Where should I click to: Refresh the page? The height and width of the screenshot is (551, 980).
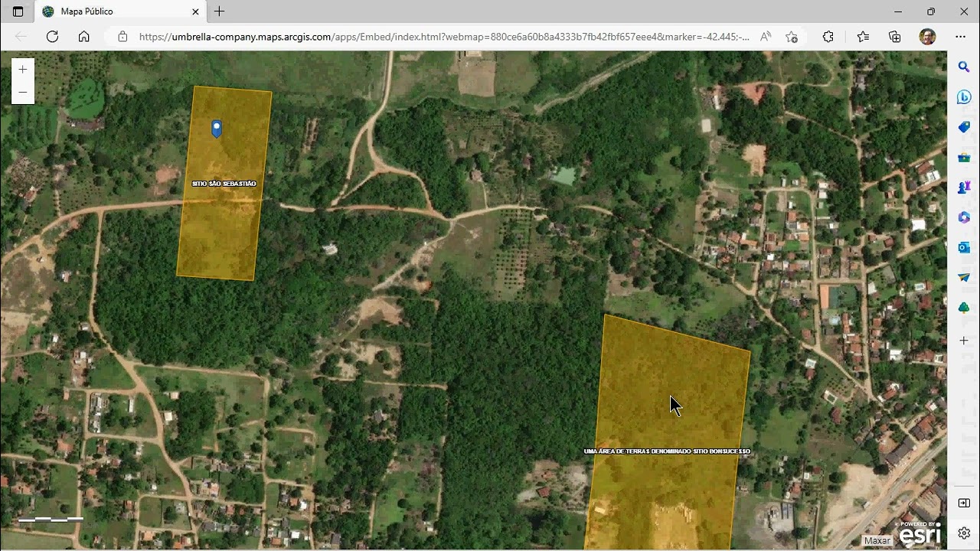click(52, 37)
